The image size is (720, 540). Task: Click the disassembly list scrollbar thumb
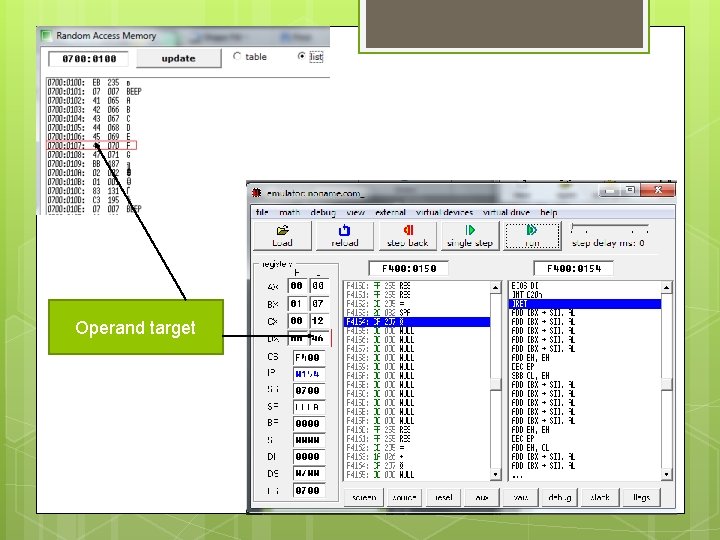[x=666, y=384]
